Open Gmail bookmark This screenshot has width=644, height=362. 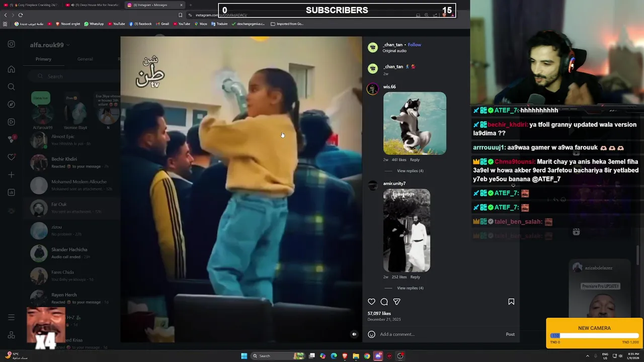pyautogui.click(x=162, y=24)
